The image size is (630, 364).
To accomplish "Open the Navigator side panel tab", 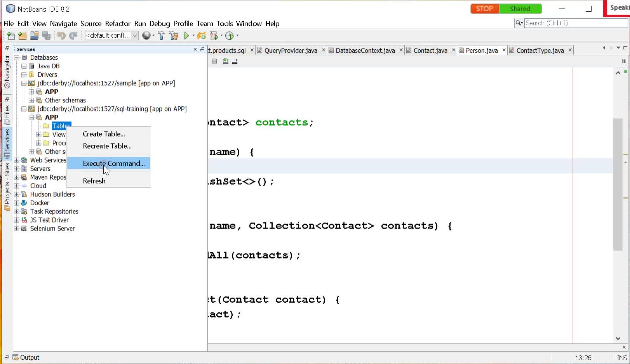I will pos(7,71).
